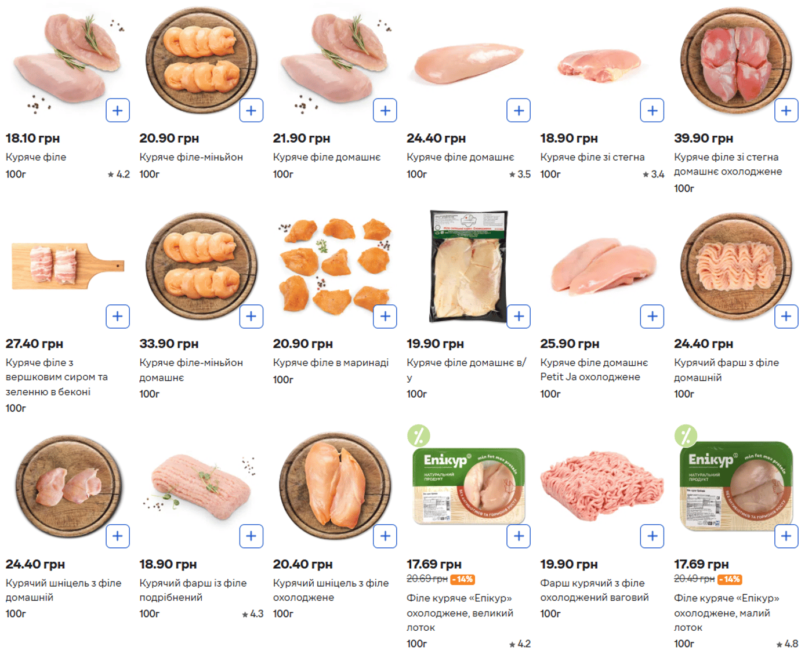Open Курячий фарш із філе подрібнений link
Image resolution: width=812 pixels, height=654 pixels.
pos(193,590)
